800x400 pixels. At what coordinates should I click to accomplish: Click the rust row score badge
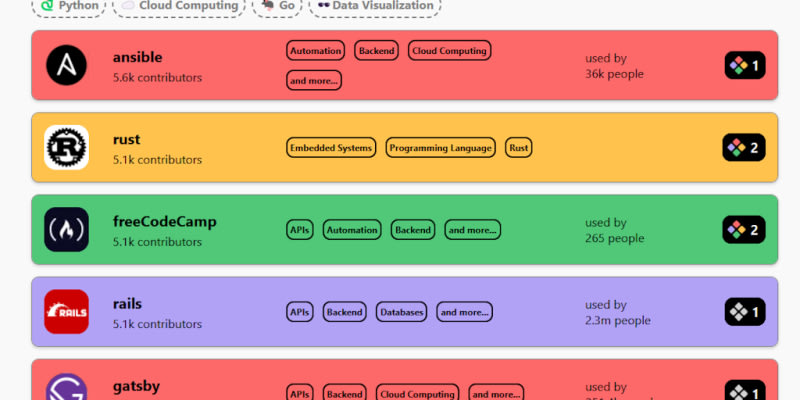tap(744, 147)
